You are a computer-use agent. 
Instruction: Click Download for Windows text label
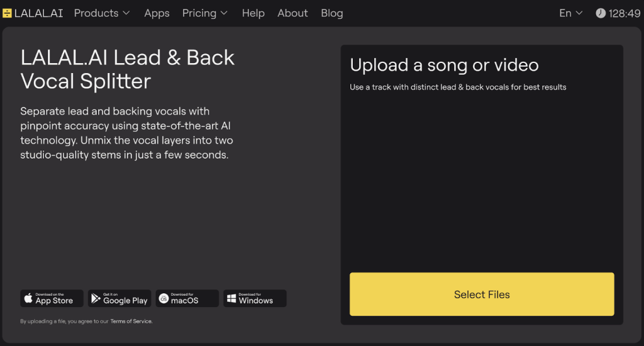[255, 299]
